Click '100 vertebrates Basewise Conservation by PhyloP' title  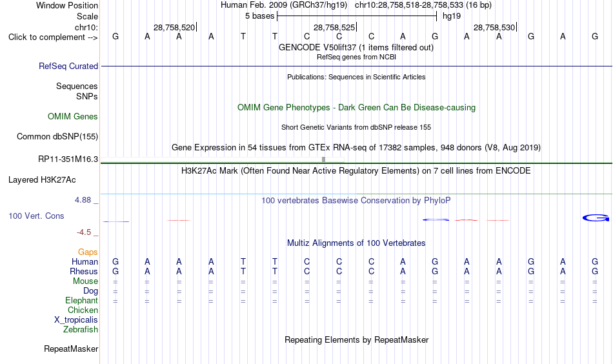click(x=356, y=201)
